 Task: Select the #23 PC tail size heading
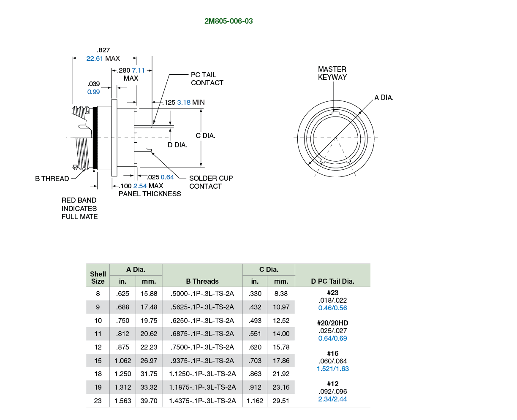coord(333,293)
